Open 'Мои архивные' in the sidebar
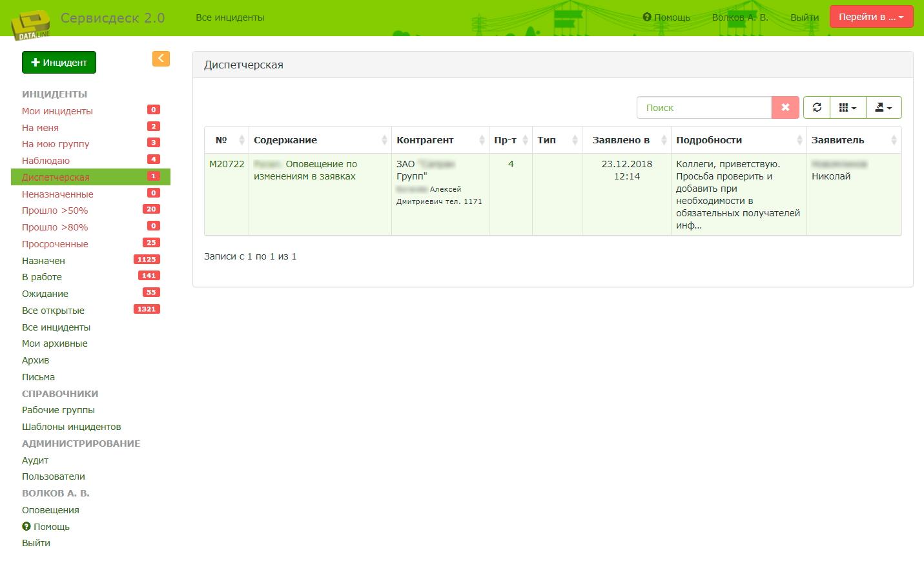Screen dimensions: 924x572 55,343
